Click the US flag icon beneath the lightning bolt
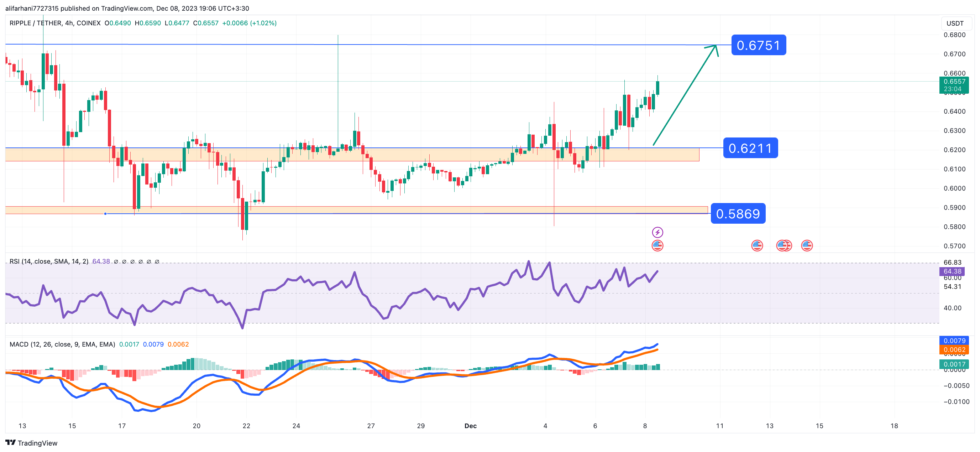 (657, 246)
